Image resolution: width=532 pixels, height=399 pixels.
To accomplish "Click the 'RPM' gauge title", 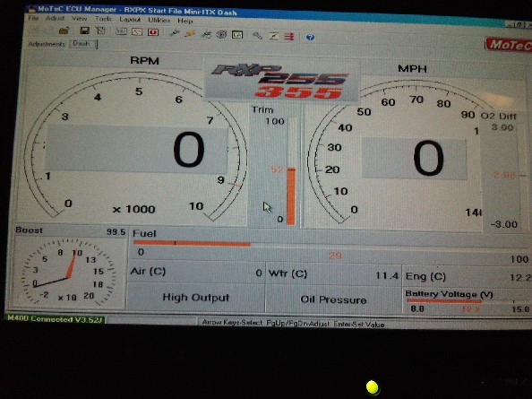I will point(144,61).
